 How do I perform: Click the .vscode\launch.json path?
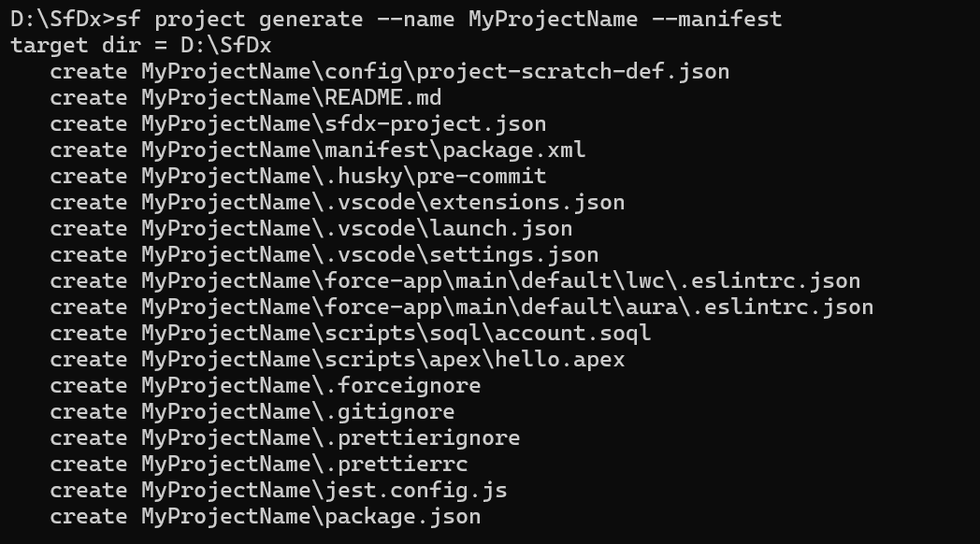click(x=356, y=228)
